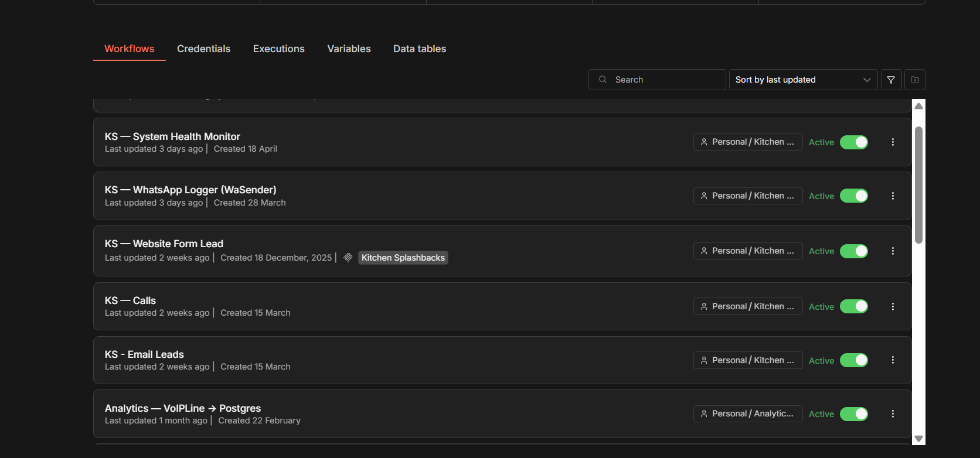Open the KS - Email Leads workflow
Image resolution: width=980 pixels, height=458 pixels.
pyautogui.click(x=144, y=354)
